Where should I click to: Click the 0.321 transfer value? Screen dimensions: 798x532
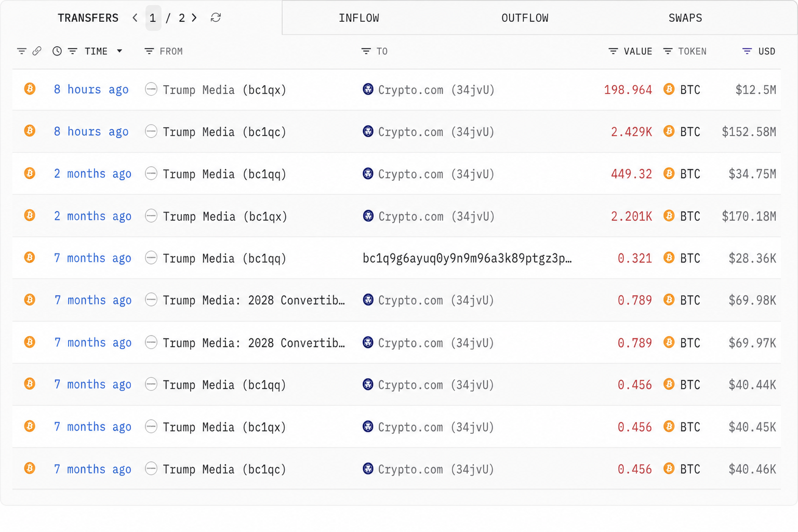click(634, 258)
